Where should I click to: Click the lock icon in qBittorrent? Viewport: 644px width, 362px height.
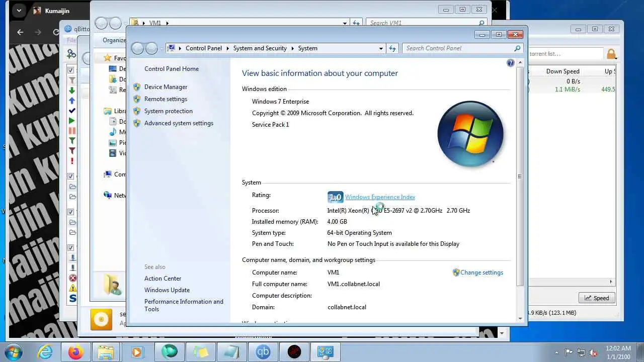[611, 54]
